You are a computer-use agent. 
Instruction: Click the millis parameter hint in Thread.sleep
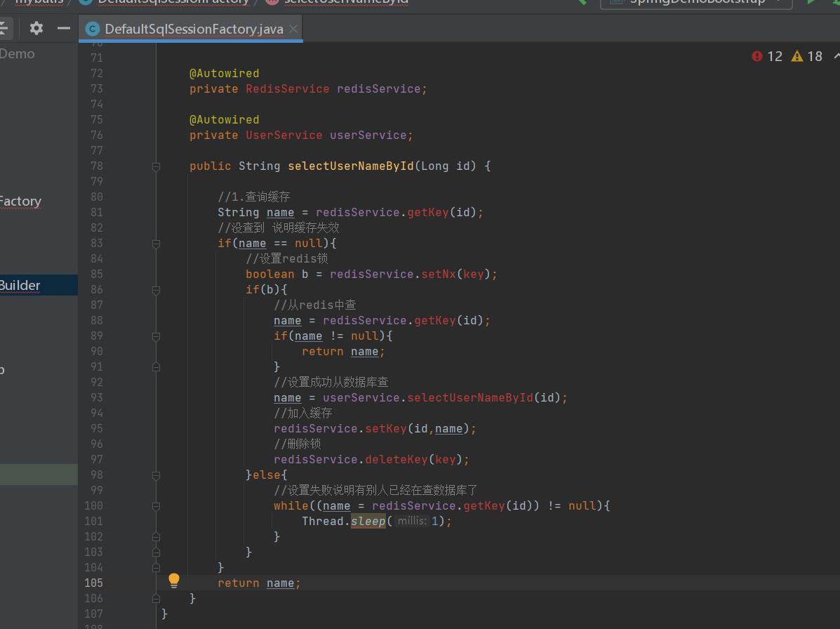[x=412, y=521]
